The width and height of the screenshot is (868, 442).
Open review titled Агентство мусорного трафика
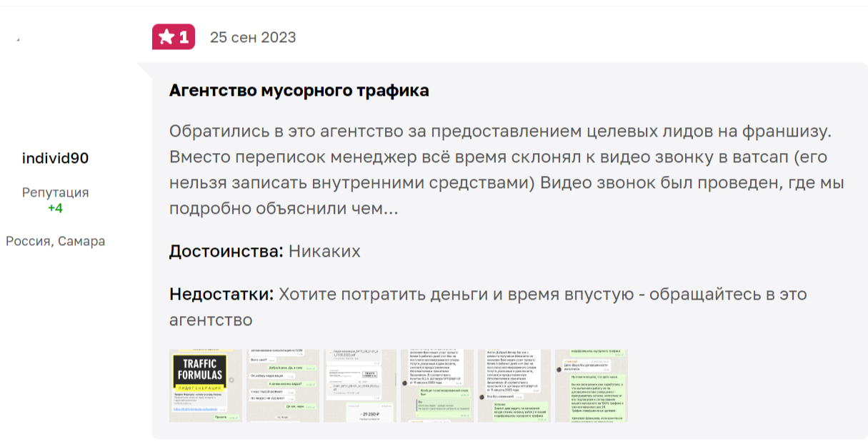[x=299, y=91]
